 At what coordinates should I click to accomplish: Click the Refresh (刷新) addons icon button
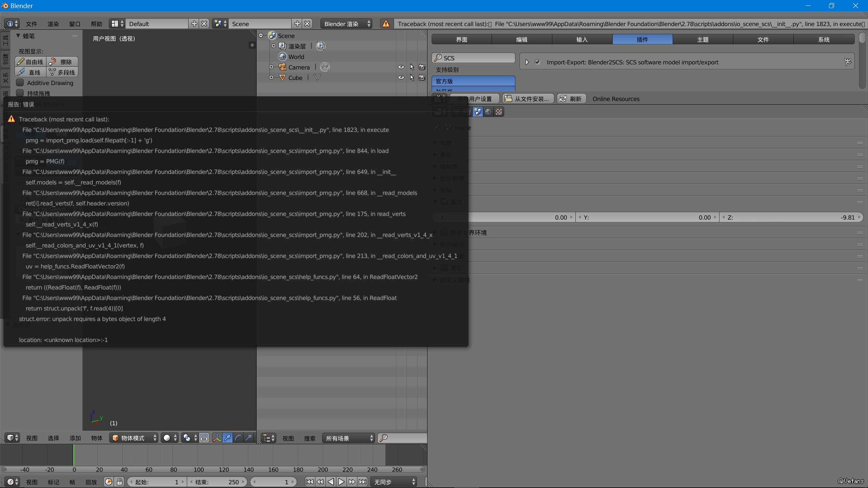[x=571, y=99]
